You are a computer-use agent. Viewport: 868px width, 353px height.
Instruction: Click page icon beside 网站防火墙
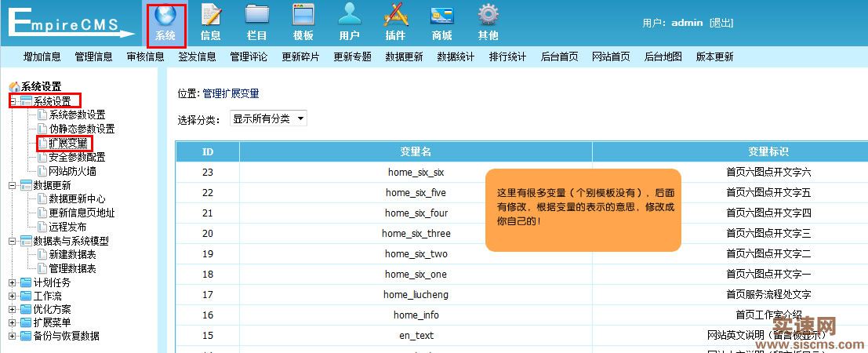click(x=42, y=171)
